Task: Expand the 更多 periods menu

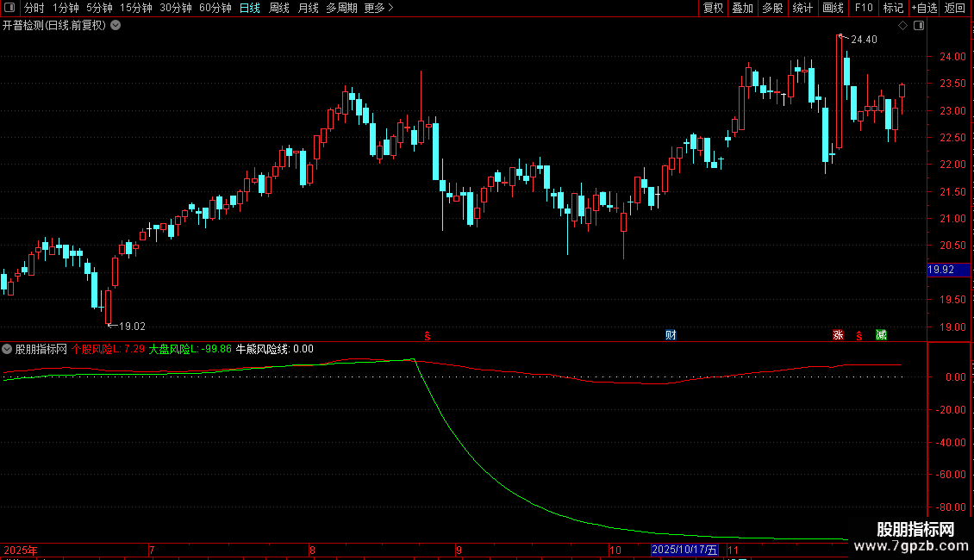Action: 379,8
